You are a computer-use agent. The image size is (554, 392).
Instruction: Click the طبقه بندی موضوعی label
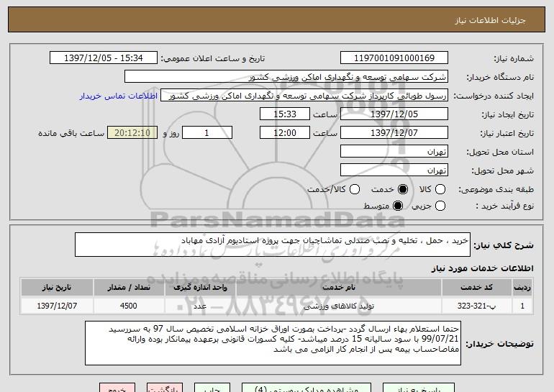coord(496,190)
